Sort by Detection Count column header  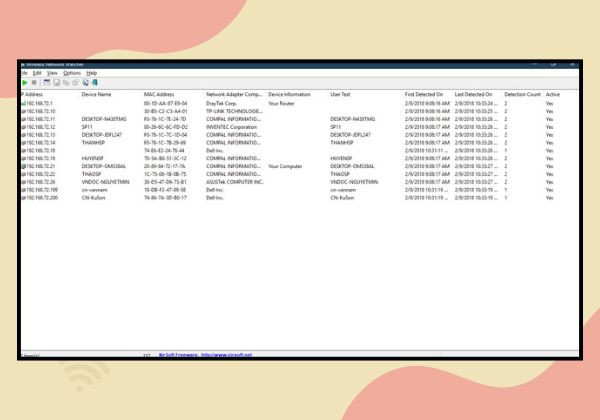(x=522, y=94)
